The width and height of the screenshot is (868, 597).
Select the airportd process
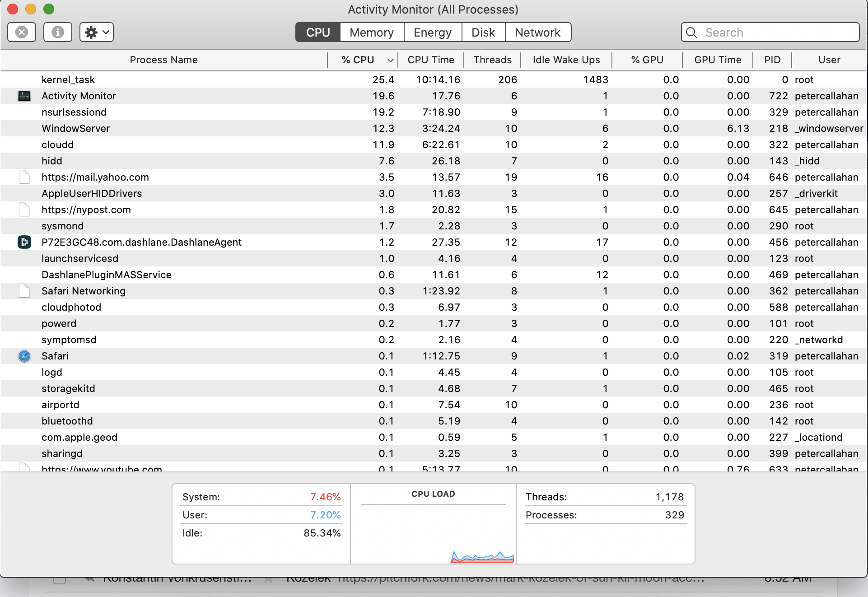(434, 405)
